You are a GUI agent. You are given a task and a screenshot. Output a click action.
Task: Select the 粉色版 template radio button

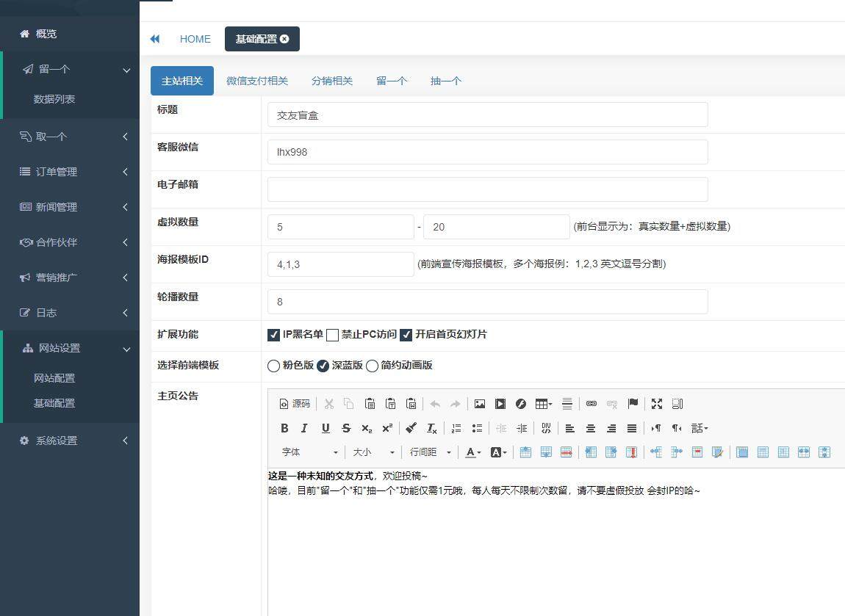[x=274, y=366]
